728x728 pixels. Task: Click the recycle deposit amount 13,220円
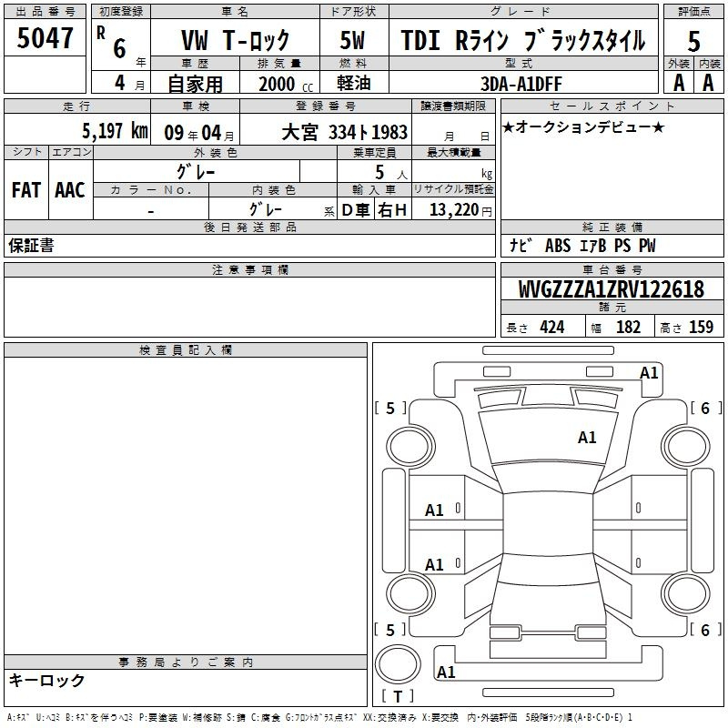pos(454,210)
